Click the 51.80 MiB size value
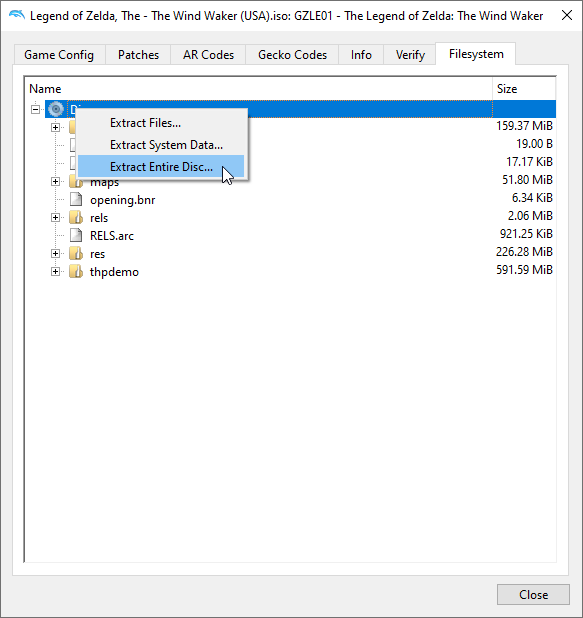Image resolution: width=583 pixels, height=618 pixels. [527, 180]
